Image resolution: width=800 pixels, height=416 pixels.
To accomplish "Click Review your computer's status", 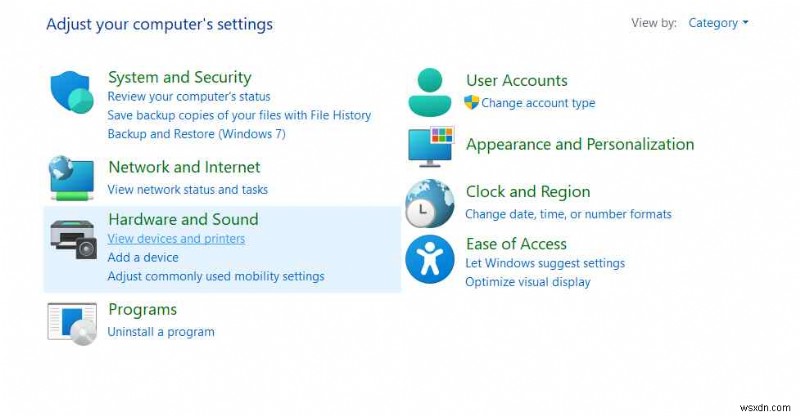I will click(189, 96).
